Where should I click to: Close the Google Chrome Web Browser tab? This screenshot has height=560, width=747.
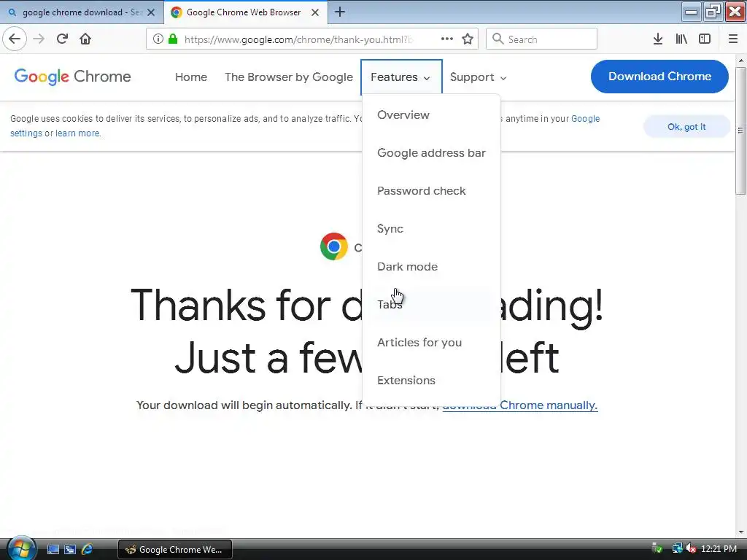tap(315, 12)
